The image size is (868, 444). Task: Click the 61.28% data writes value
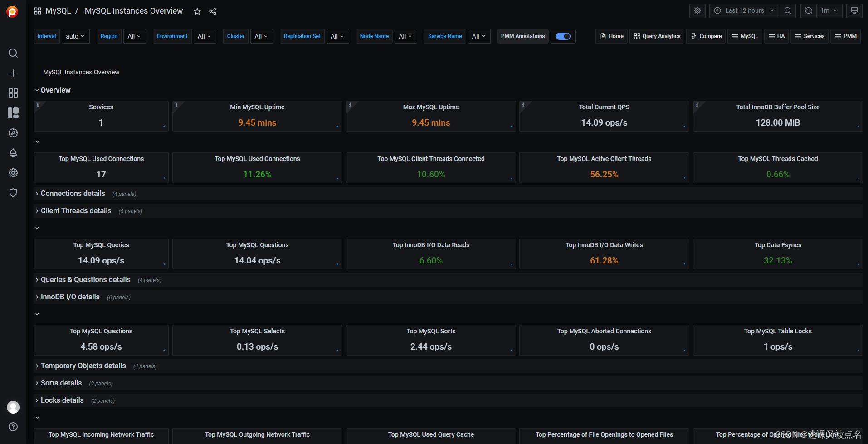tap(604, 261)
